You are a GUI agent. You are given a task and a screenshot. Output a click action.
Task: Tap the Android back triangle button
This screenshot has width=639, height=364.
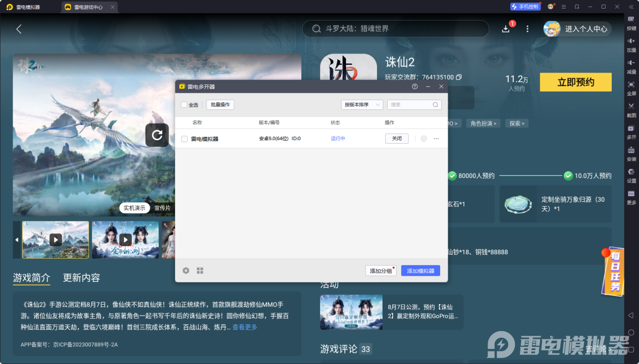click(631, 315)
